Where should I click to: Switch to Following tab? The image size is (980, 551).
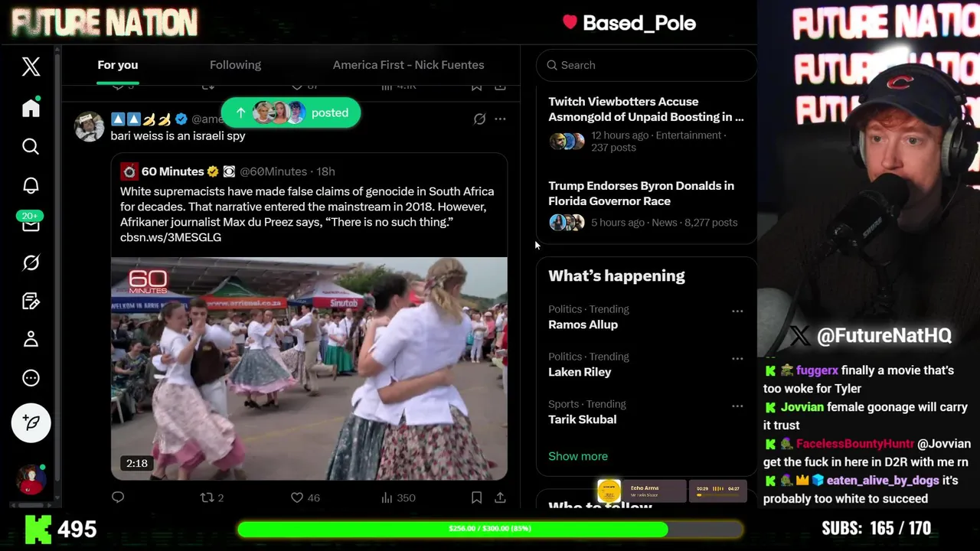coord(235,65)
